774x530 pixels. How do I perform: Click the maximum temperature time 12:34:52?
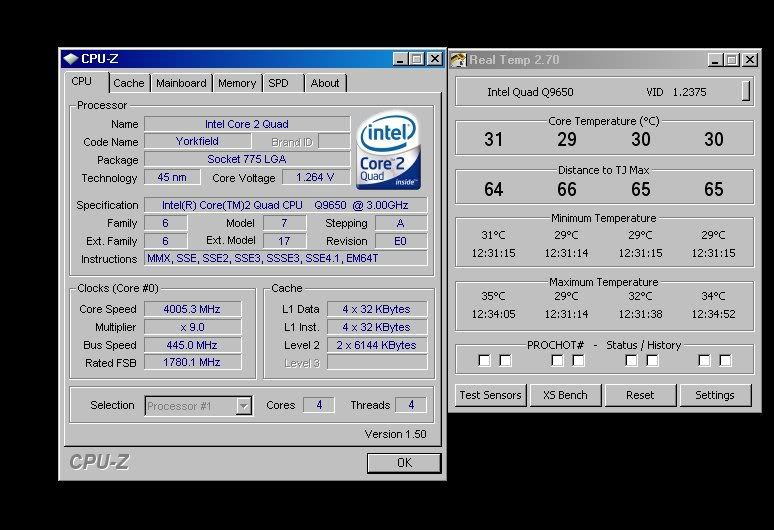tap(713, 314)
